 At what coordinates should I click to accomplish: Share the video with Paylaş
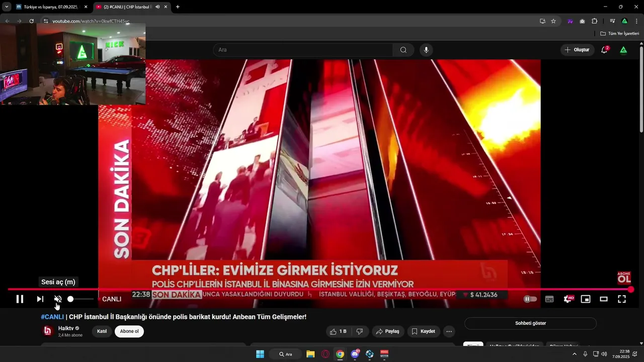coord(387,331)
